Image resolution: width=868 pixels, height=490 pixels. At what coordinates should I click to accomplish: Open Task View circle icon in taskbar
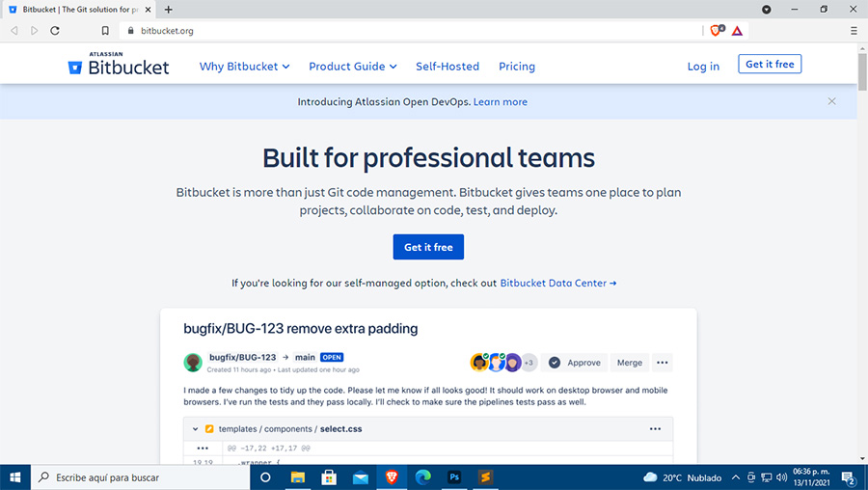[265, 477]
